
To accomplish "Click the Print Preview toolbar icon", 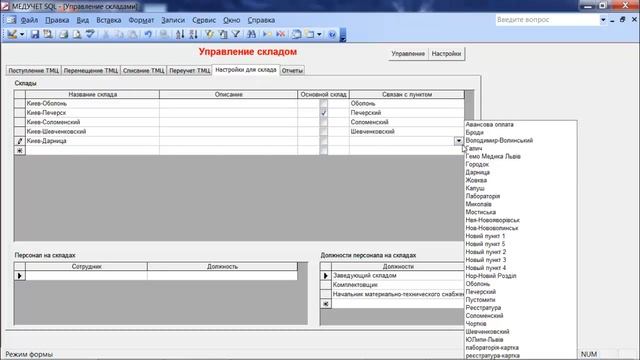I will [77, 34].
